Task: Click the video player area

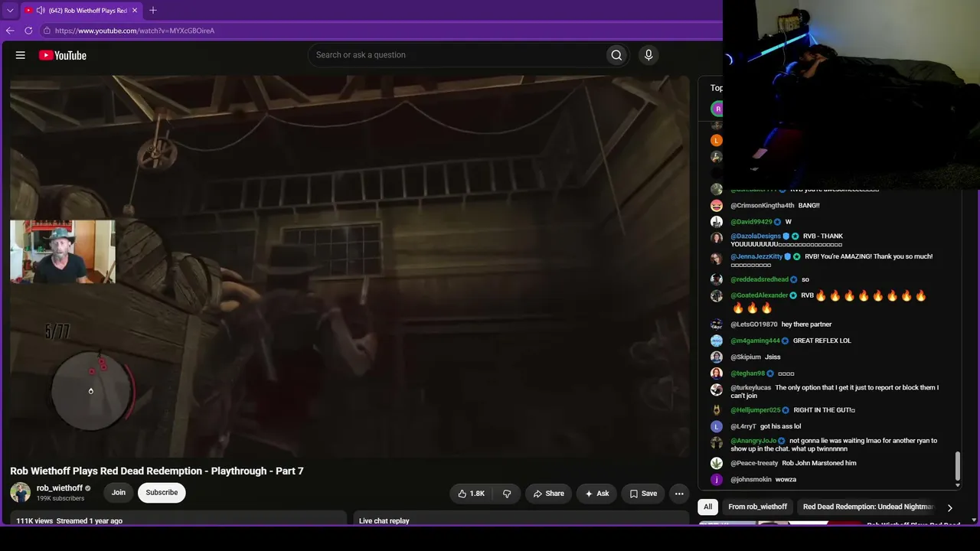Action: [x=350, y=266]
